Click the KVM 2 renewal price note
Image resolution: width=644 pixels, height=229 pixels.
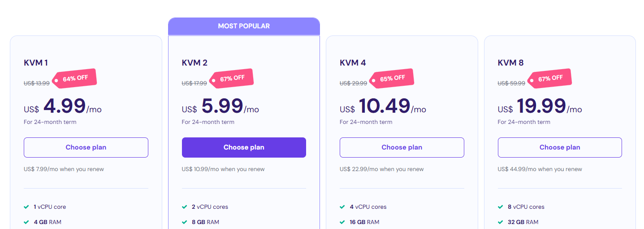(x=223, y=169)
